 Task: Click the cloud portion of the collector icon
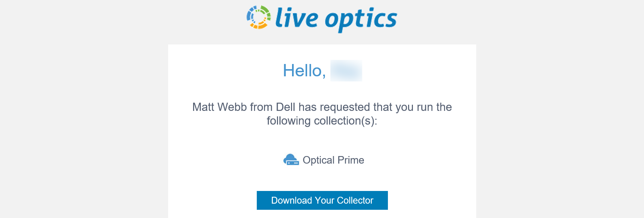coord(289,157)
